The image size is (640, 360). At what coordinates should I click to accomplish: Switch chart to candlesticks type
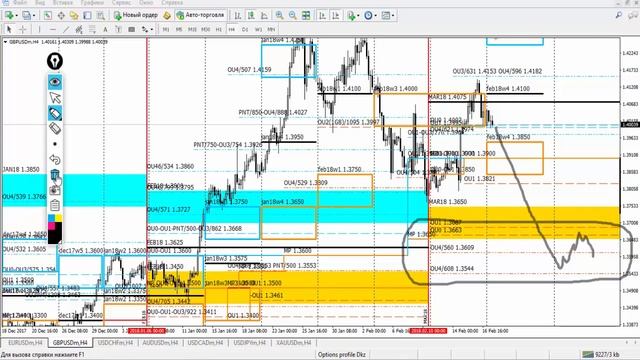(x=251, y=16)
